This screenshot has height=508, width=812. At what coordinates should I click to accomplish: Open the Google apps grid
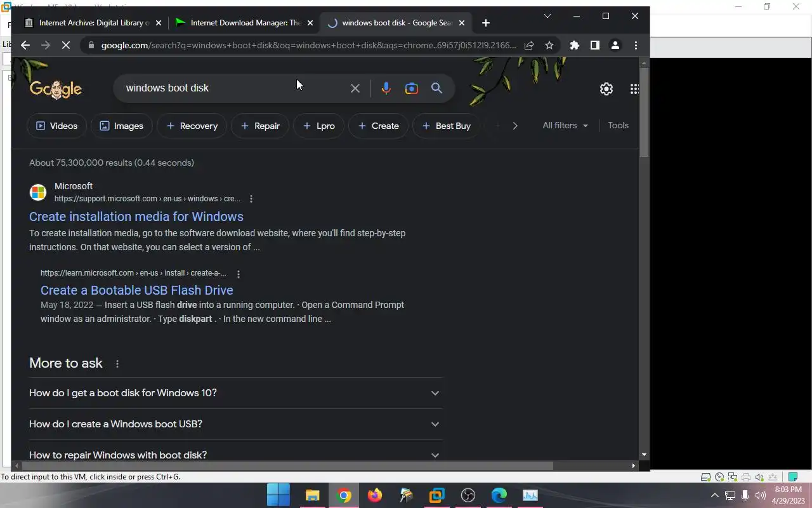pyautogui.click(x=634, y=89)
